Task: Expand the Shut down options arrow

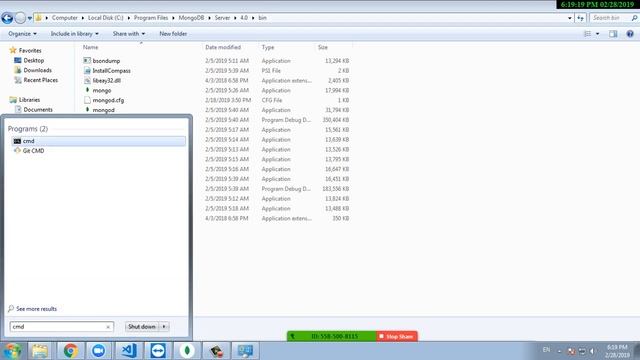Action: (x=164, y=327)
